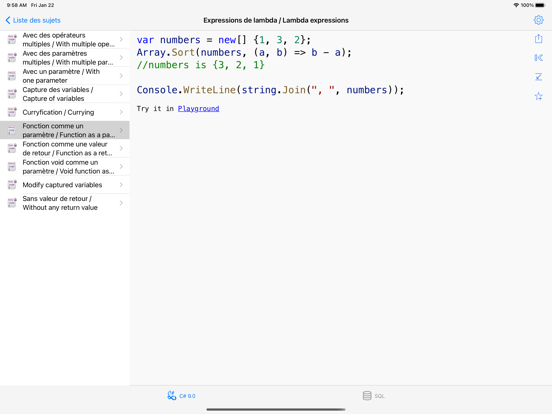Go back to 'Liste des sujets'
The height and width of the screenshot is (414, 552).
pos(33,20)
